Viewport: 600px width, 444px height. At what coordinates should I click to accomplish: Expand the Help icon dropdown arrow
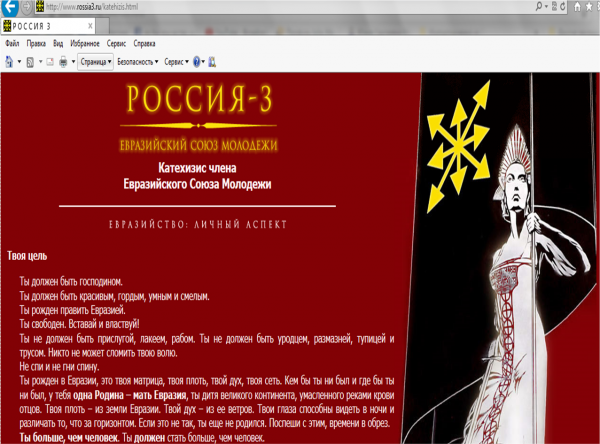point(203,62)
